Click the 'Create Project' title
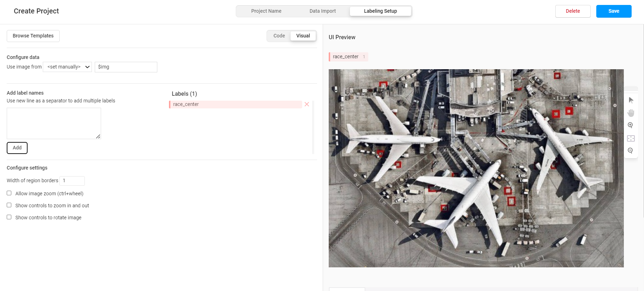The image size is (644, 291). (36, 11)
